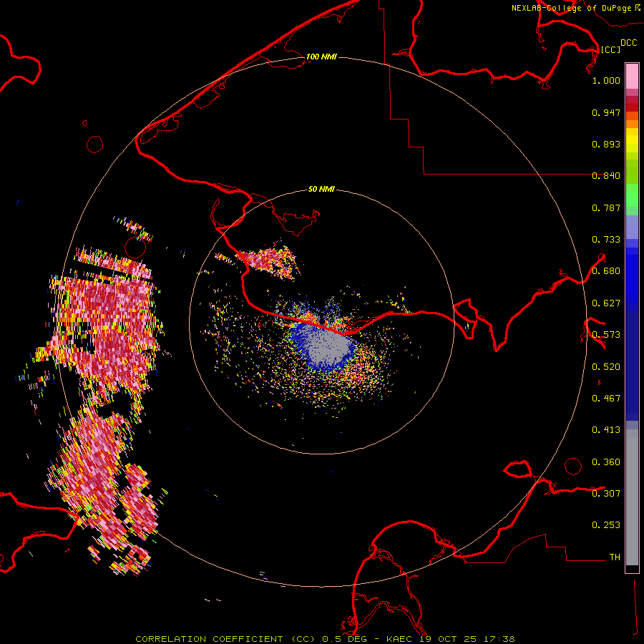
Task: Click the gray lower color bar segment
Action: tap(632, 497)
